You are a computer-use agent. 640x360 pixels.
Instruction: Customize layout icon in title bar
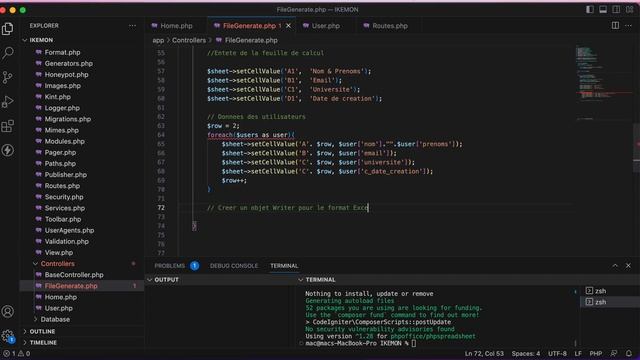tap(629, 9)
